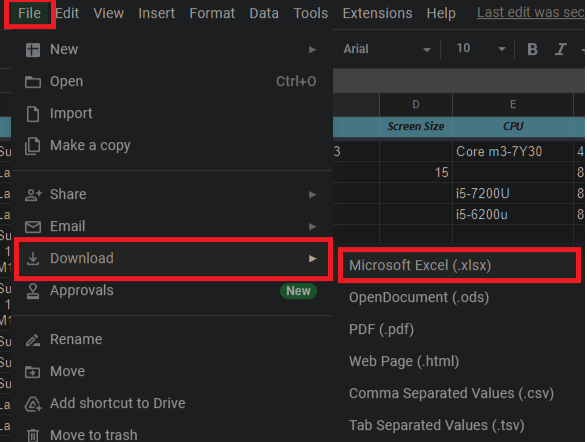Click the Open folder icon
The image size is (587, 442).
tap(33, 82)
